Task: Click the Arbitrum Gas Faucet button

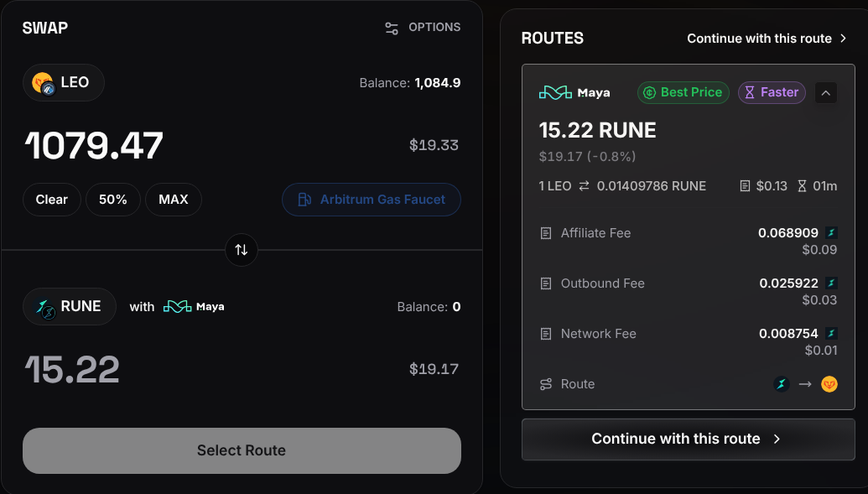Action: tap(372, 200)
